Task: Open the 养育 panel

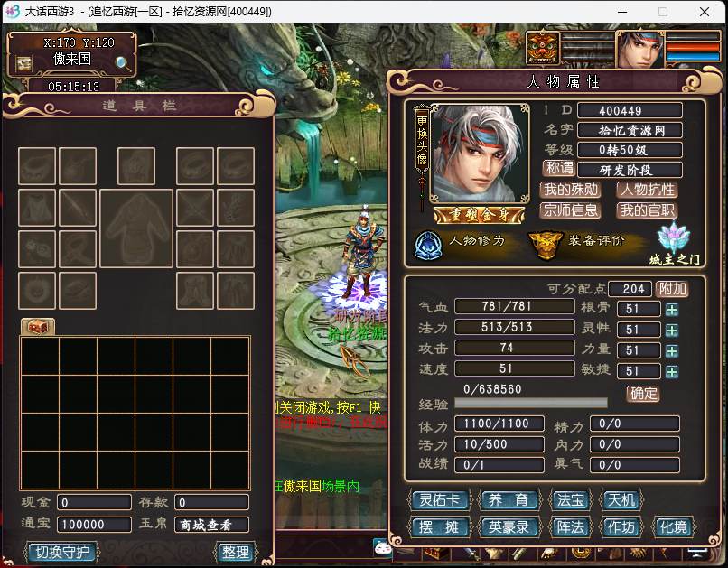Action: click(x=509, y=500)
